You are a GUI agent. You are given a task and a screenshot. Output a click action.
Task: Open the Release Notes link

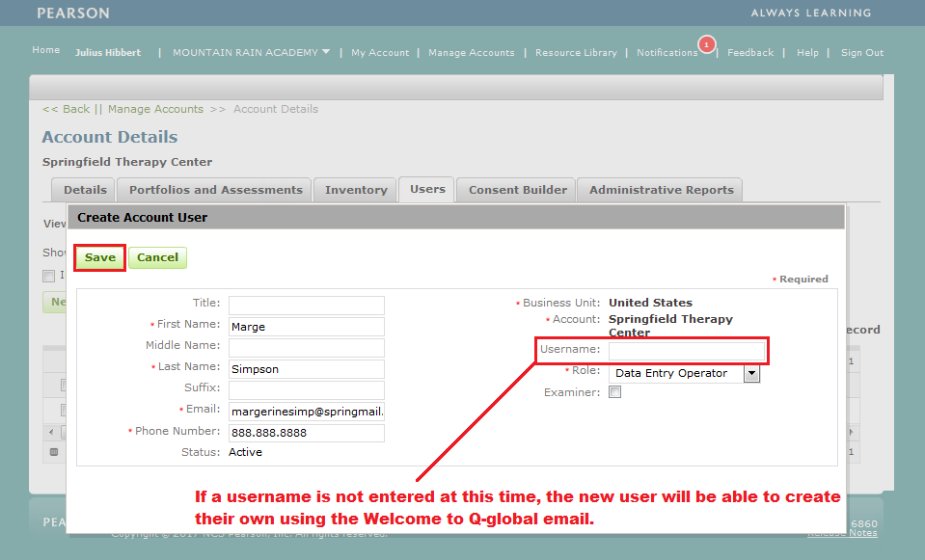(x=842, y=532)
